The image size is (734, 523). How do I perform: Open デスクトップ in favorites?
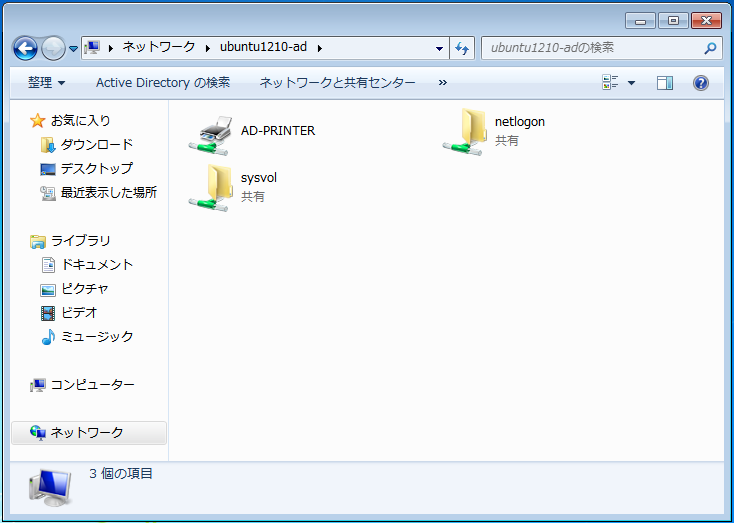click(97, 169)
